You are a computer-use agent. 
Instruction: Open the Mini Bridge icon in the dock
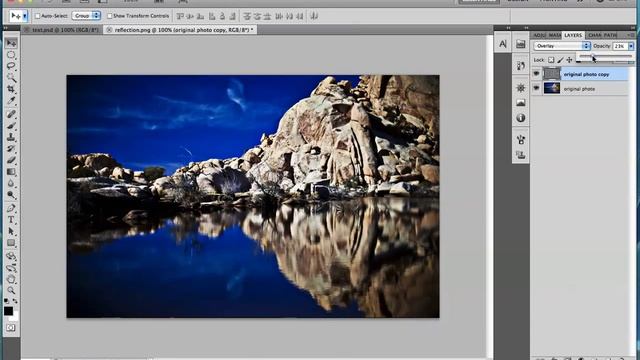click(x=520, y=44)
